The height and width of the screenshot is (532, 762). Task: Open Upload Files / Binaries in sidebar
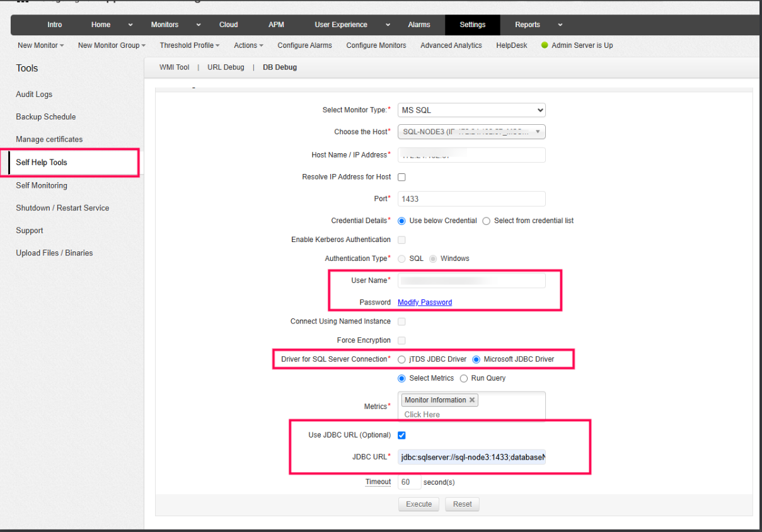pyautogui.click(x=54, y=253)
